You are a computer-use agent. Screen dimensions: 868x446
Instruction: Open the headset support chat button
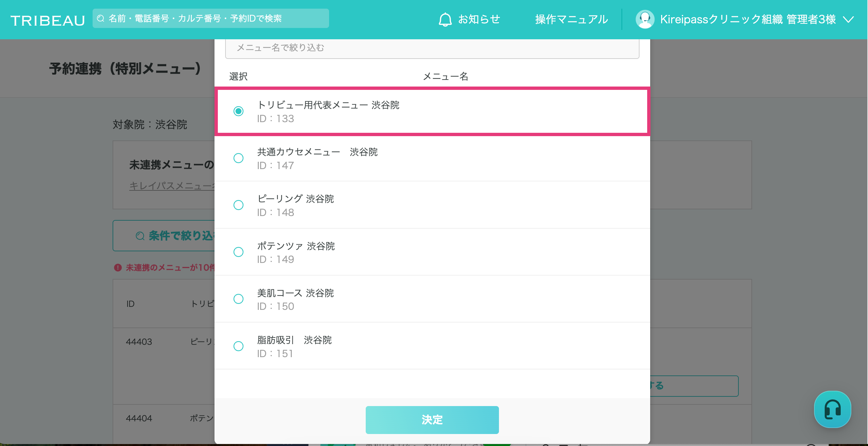click(x=832, y=409)
